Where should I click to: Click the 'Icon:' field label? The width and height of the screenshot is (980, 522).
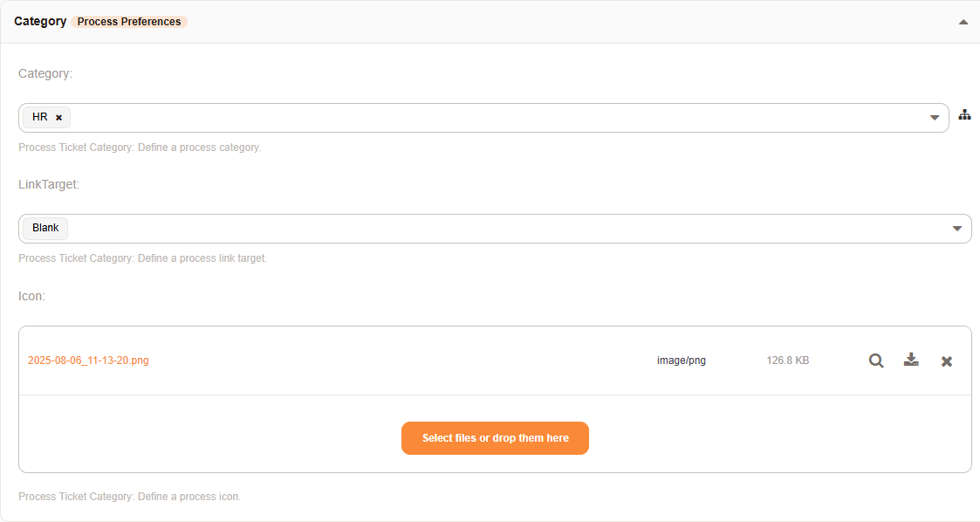tap(31, 296)
